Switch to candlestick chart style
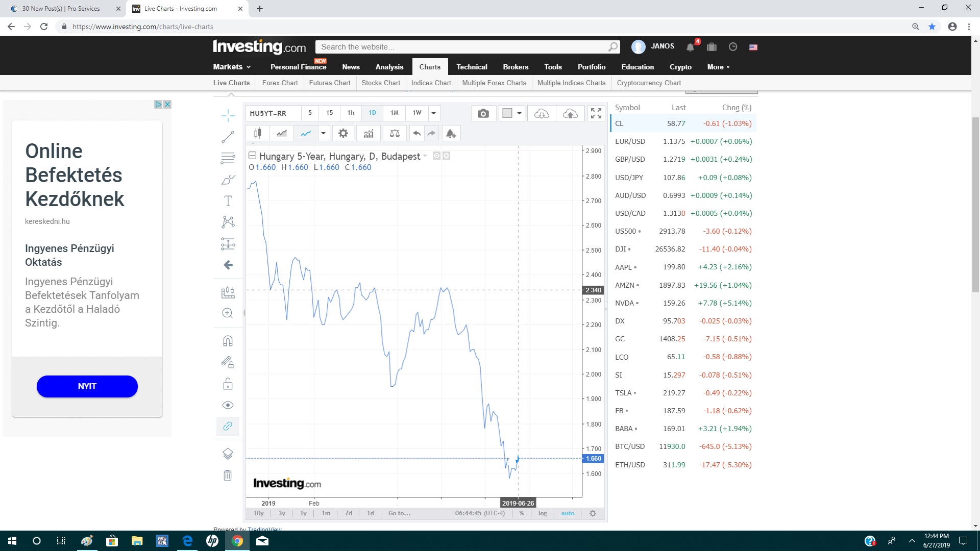The image size is (980, 551). click(258, 134)
